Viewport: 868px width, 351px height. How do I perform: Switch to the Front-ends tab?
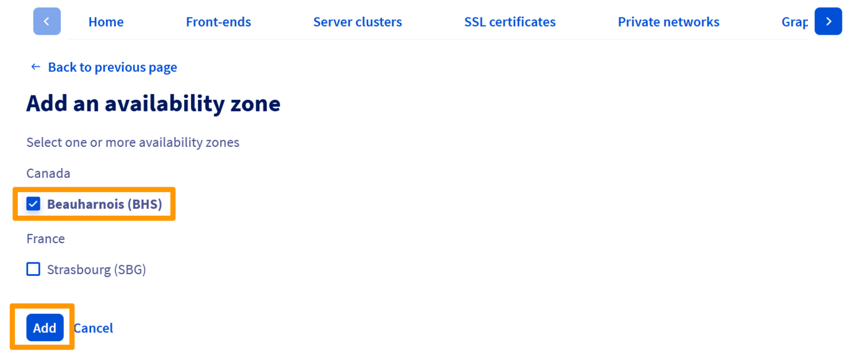click(x=218, y=22)
